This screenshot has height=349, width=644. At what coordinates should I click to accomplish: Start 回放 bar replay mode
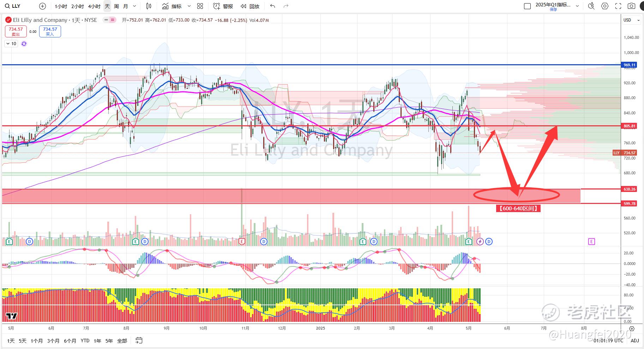250,6
